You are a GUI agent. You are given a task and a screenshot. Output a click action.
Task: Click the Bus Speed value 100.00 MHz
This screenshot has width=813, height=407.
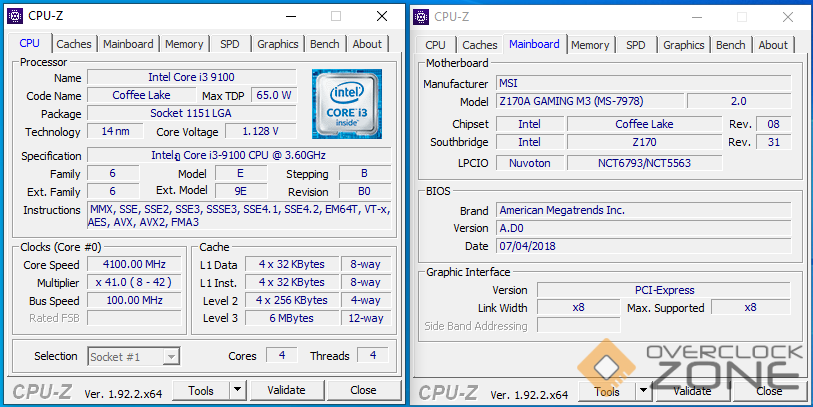(134, 300)
